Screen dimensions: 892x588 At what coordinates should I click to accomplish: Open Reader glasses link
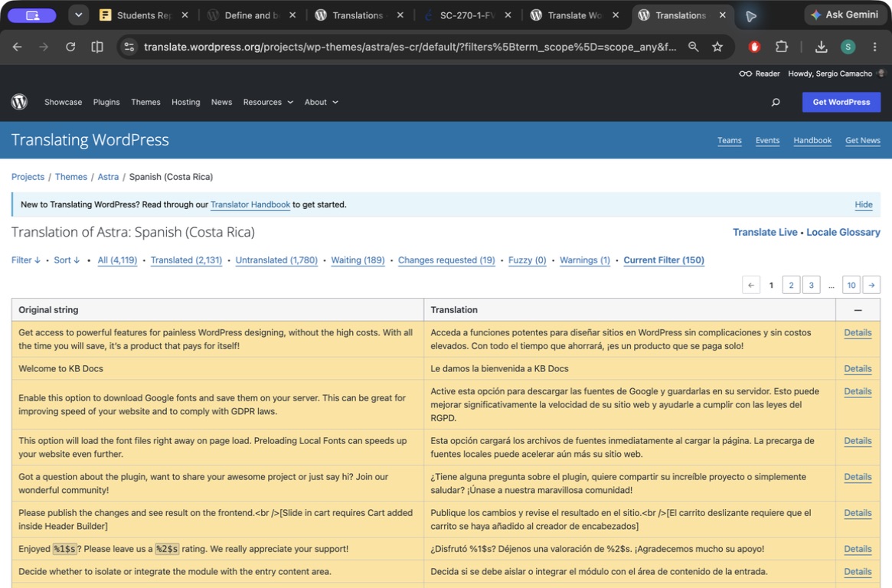(x=759, y=73)
